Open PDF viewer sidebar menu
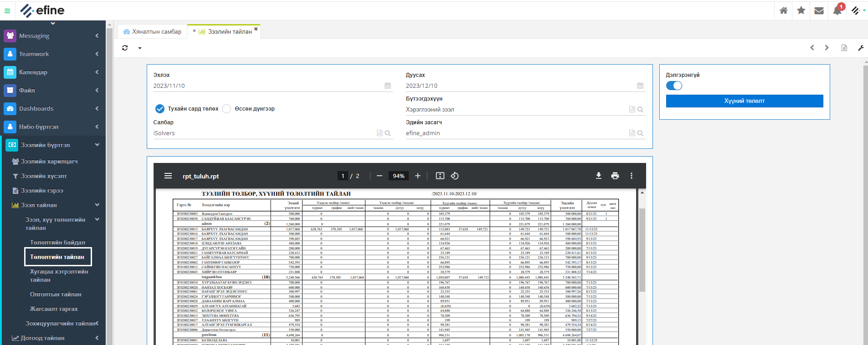Image resolution: width=868 pixels, height=345 pixels. [168, 176]
